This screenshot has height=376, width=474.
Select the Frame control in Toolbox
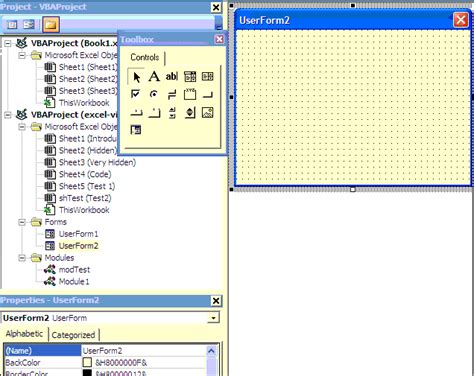[x=190, y=94]
